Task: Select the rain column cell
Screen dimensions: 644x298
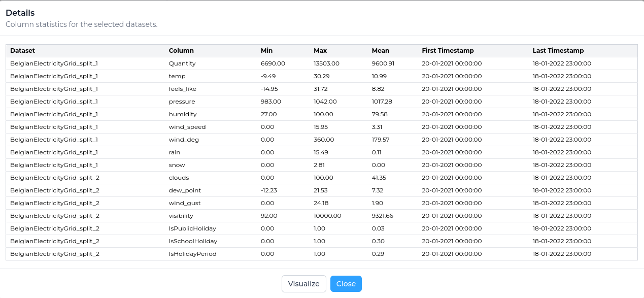Action: (x=175, y=152)
